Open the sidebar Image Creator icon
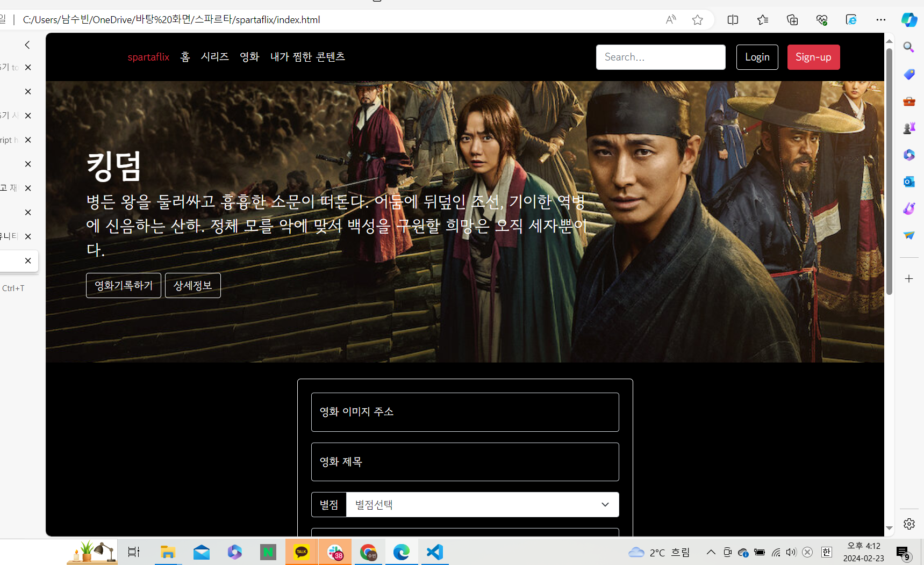Image resolution: width=924 pixels, height=565 pixels. pyautogui.click(x=909, y=208)
